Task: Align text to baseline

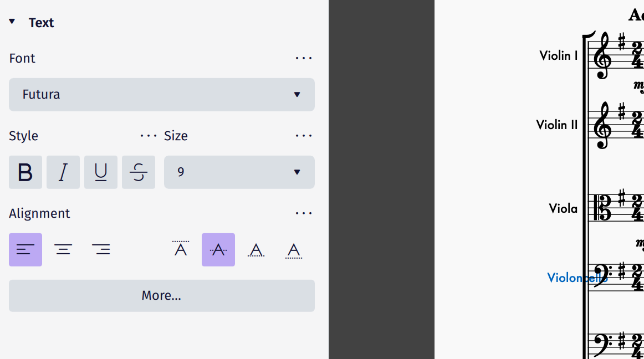Action: click(256, 249)
